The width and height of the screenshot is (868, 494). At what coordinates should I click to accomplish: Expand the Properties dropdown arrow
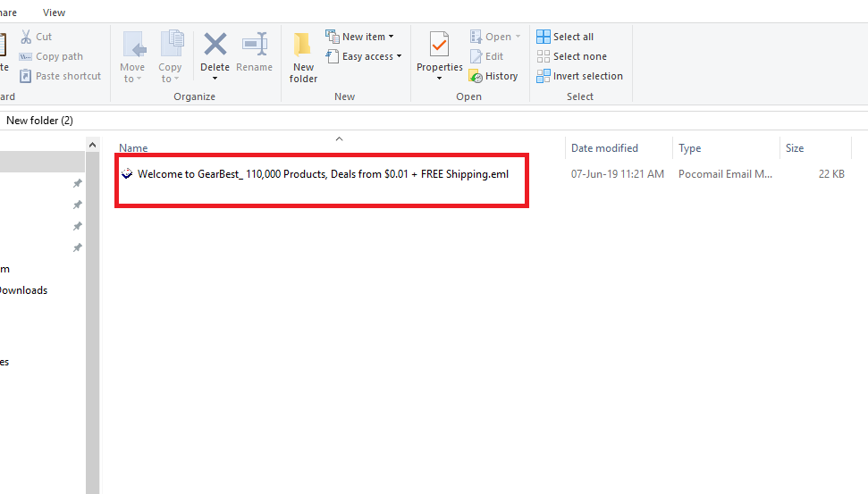coord(440,79)
